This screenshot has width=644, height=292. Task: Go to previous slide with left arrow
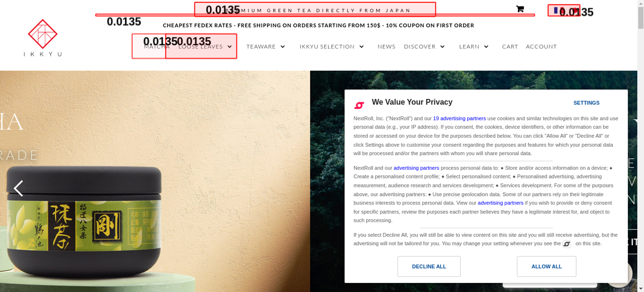click(18, 188)
